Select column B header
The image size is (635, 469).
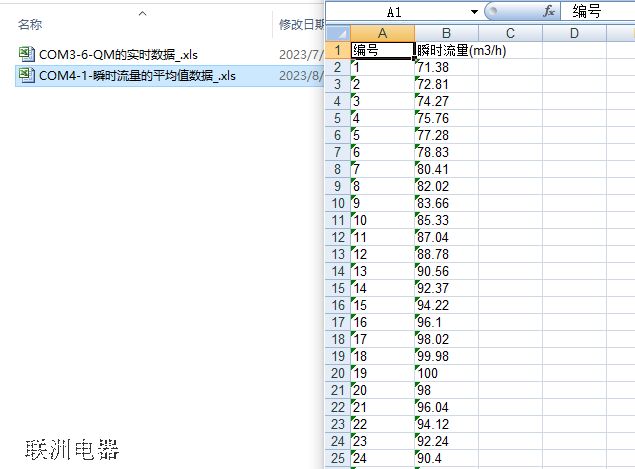pos(446,33)
